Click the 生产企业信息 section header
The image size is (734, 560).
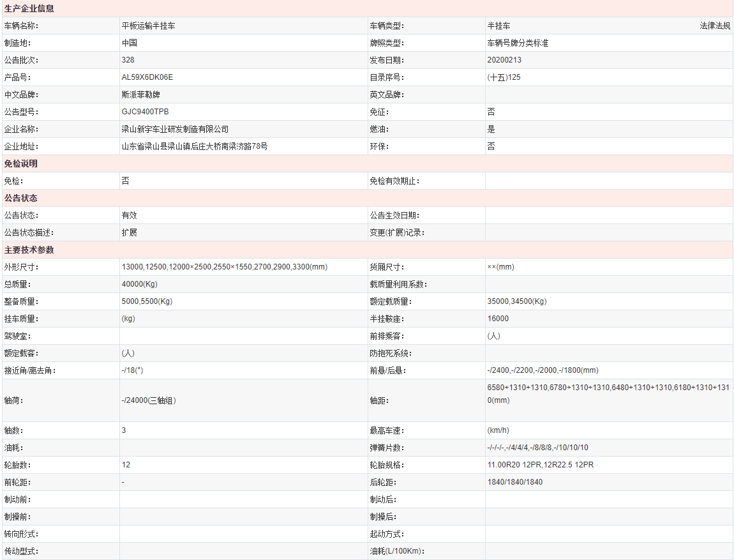point(29,9)
